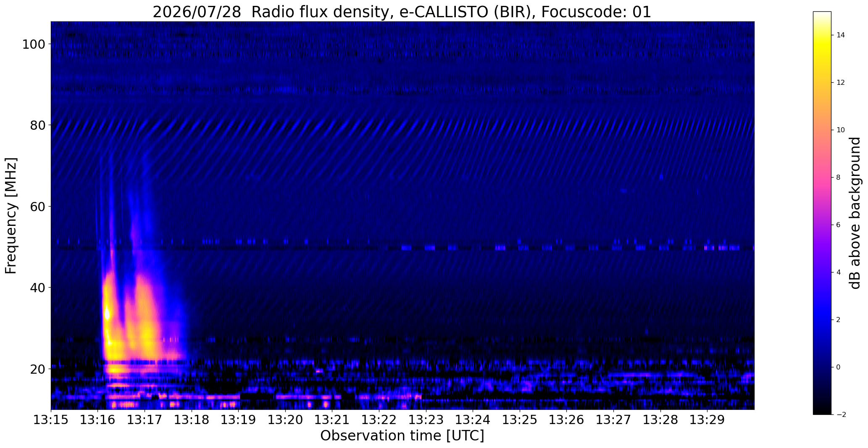Click the dB above background colorbar label
868x448 pixels.
tap(855, 213)
